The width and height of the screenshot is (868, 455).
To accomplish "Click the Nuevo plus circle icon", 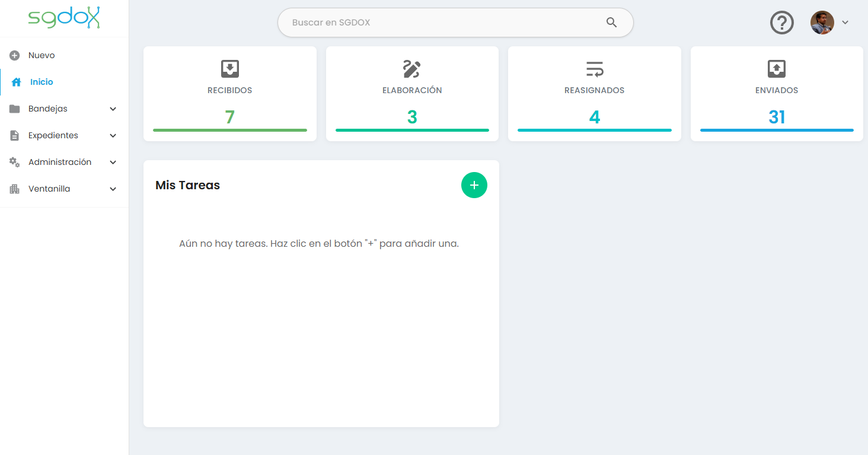I will (x=15, y=55).
